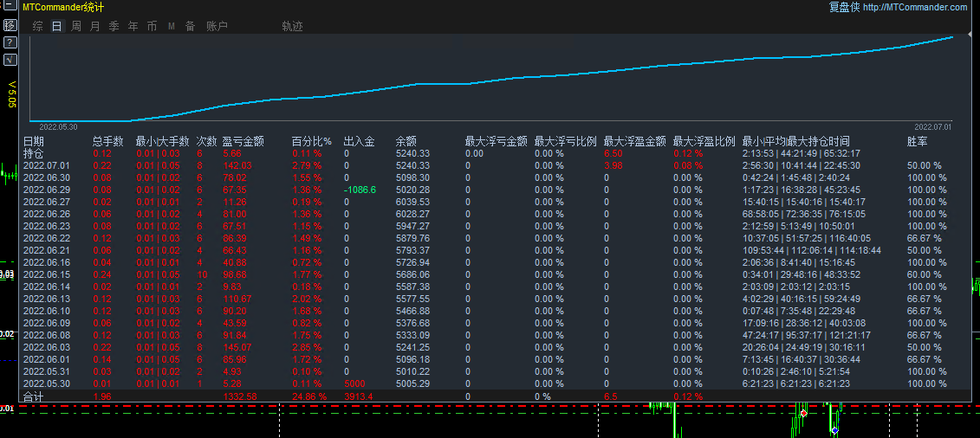This screenshot has height=438, width=980.
Task: Open the 轨迹 trajectory tab
Action: tap(292, 26)
